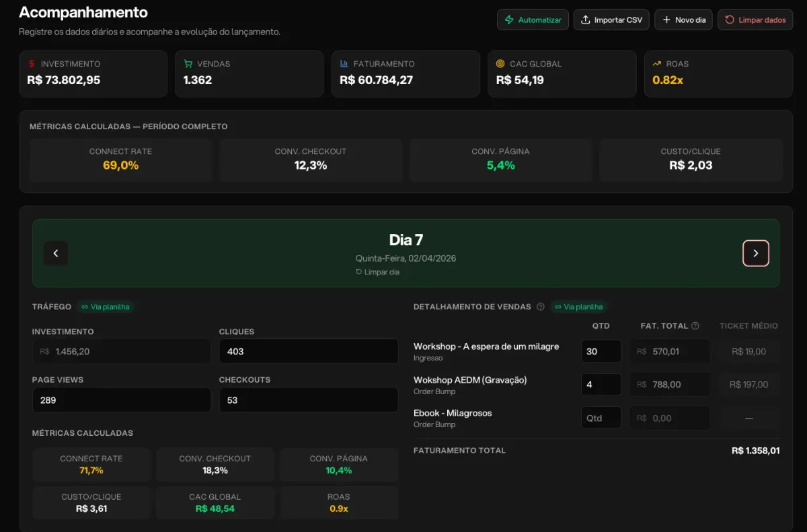Image resolution: width=807 pixels, height=532 pixels.
Task: Add a new day with Novo dia
Action: click(684, 20)
